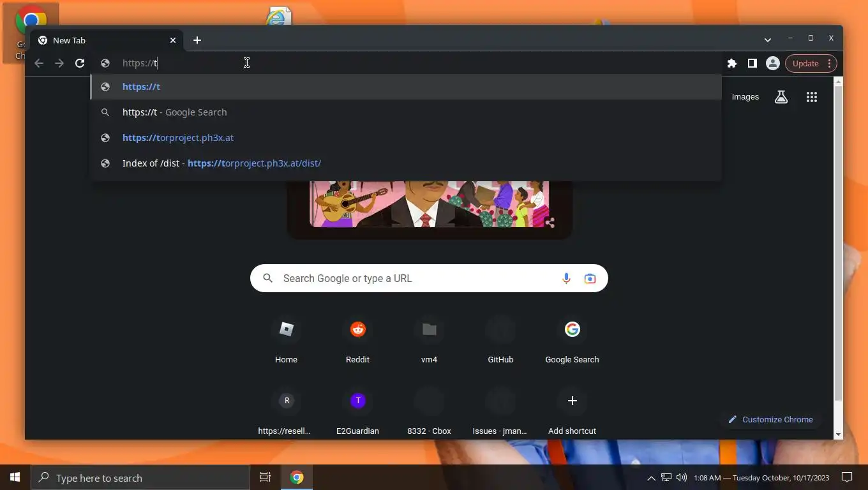Select the Index of /dist suggestion
868x490 pixels.
(406, 163)
